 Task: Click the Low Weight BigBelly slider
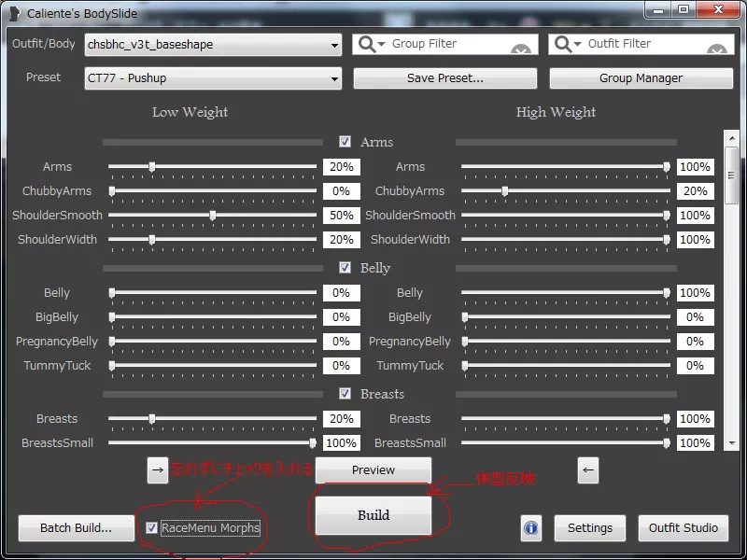pyautogui.click(x=213, y=316)
